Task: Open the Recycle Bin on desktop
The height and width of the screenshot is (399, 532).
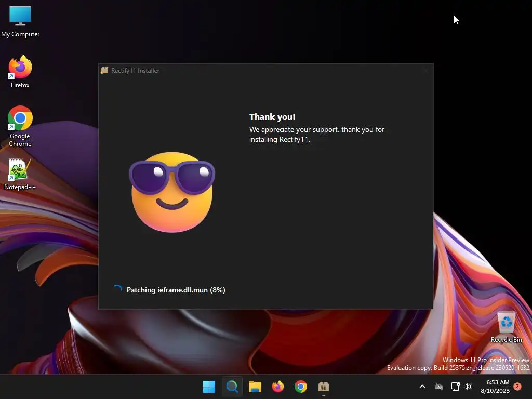Action: pyautogui.click(x=506, y=327)
